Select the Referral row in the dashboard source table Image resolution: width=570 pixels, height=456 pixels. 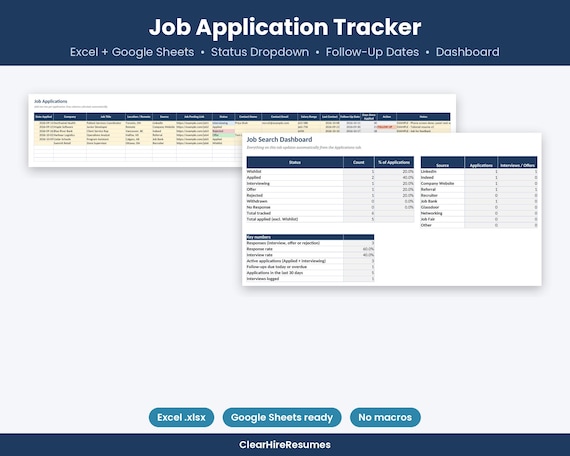click(479, 189)
